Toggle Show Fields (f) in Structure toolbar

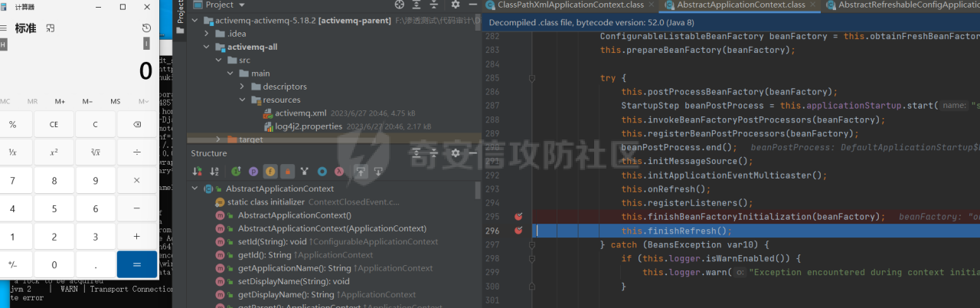(270, 172)
